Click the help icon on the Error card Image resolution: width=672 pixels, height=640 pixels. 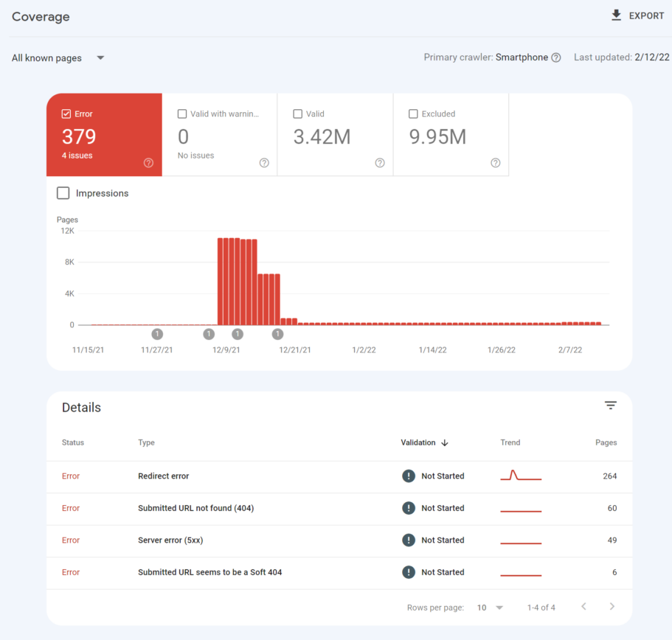(148, 162)
